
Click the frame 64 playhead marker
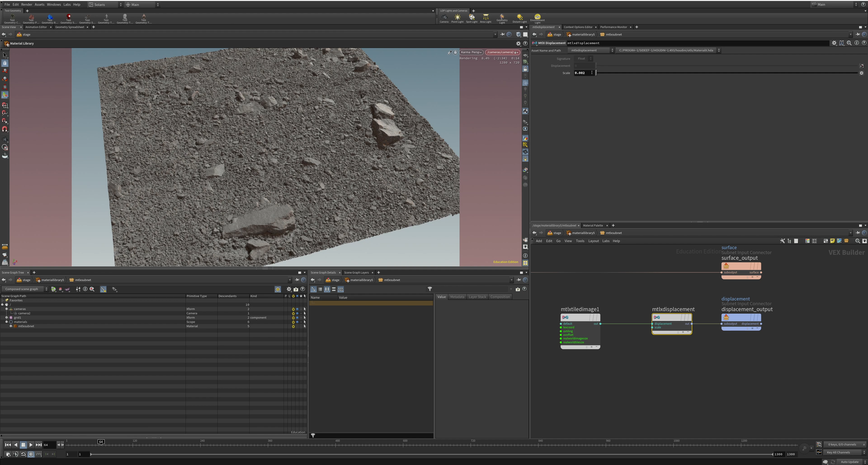point(101,442)
